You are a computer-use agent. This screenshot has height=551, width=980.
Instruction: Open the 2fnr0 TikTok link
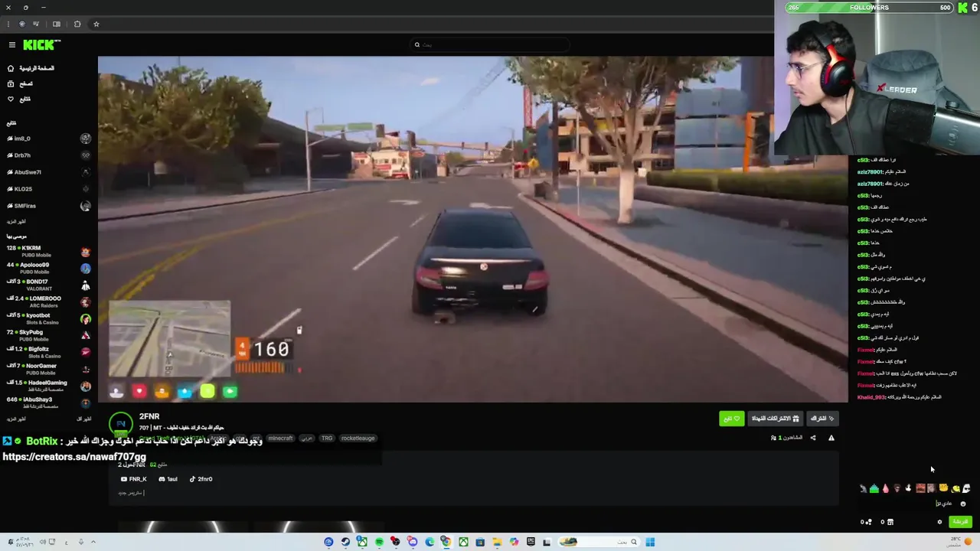click(x=201, y=479)
